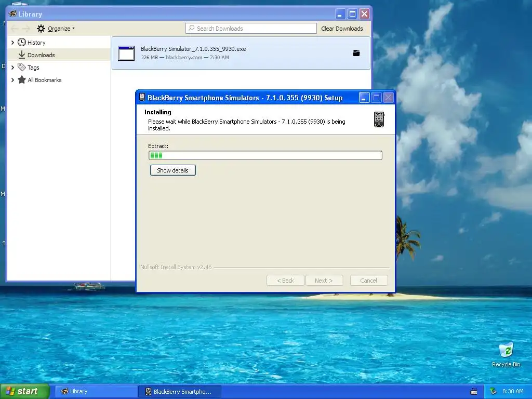Close the Library window
532x399 pixels.
364,14
